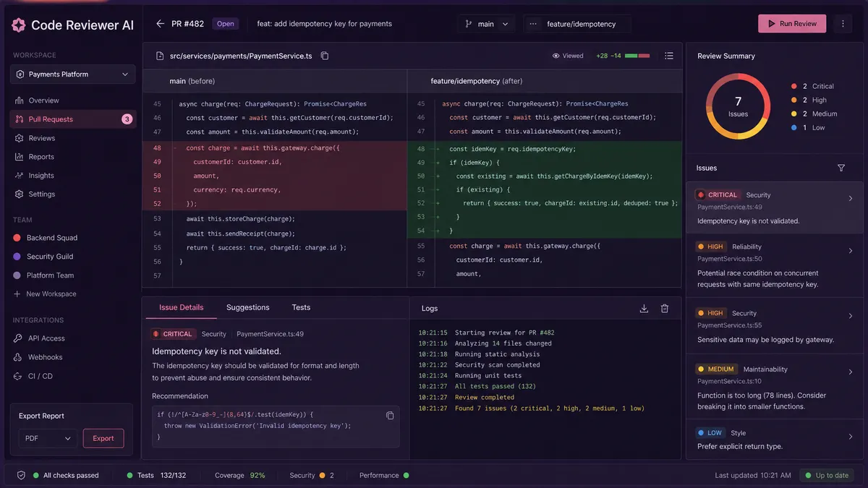
Task: Open the PDF export format dropdown
Action: coord(48,438)
